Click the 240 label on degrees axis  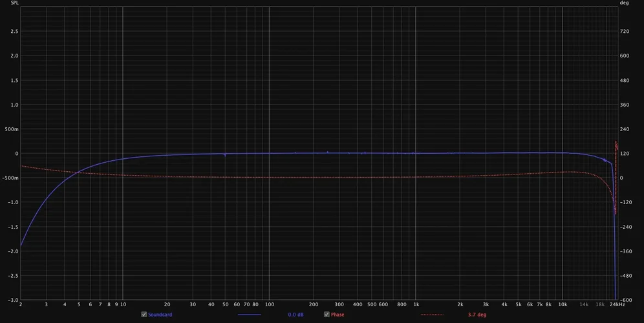625,129
